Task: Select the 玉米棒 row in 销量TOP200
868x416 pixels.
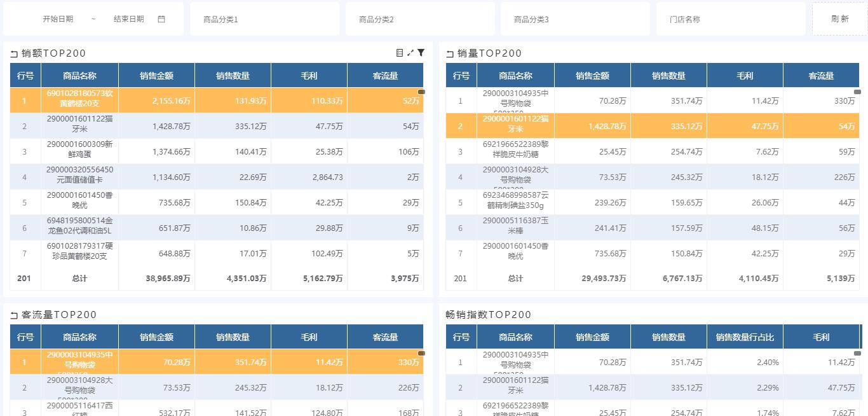Action: [515, 228]
